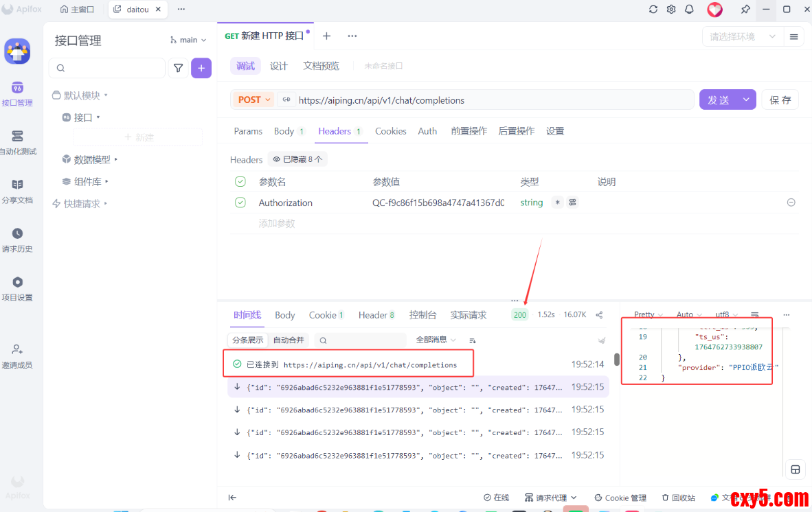Click the share icon next to 16.07K
Image resolution: width=812 pixels, height=512 pixels.
[599, 315]
